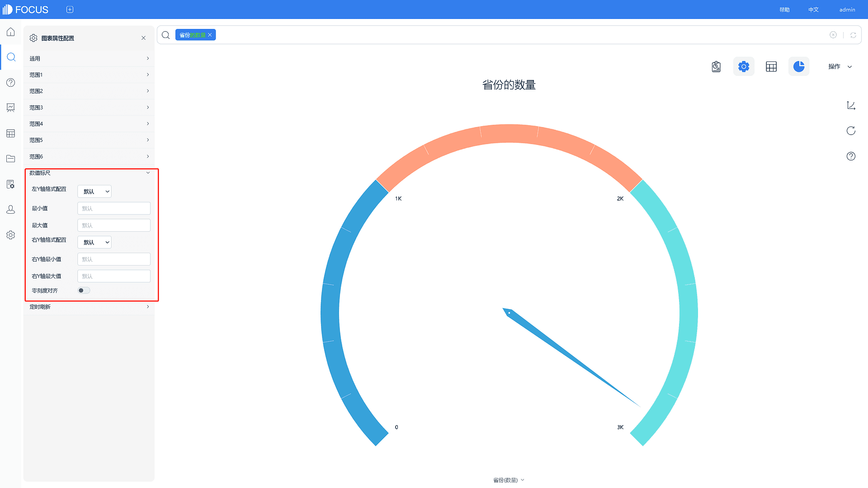
Task: Close the 图表属性配置 panel
Action: click(143, 38)
